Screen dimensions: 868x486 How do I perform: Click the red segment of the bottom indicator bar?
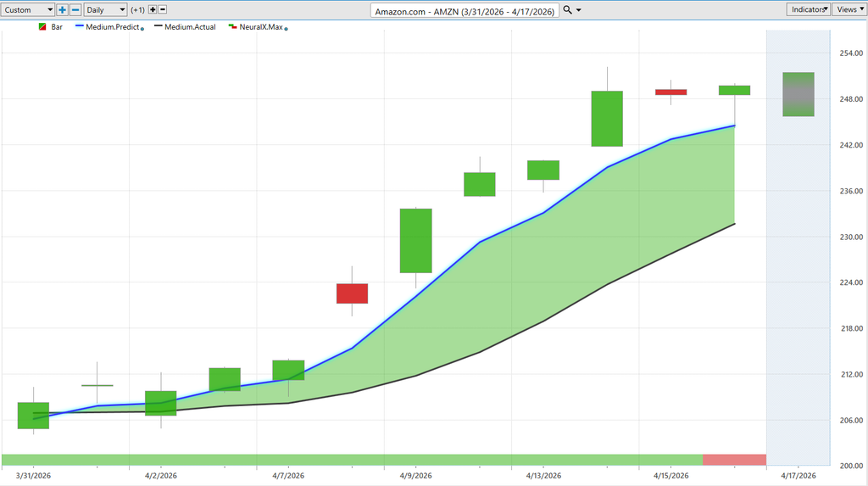(734, 460)
